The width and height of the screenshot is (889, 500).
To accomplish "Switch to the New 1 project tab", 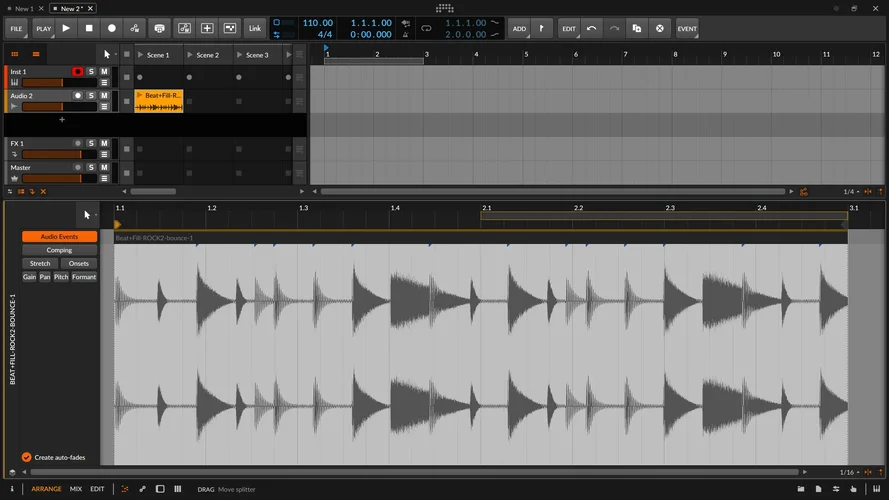I will pyautogui.click(x=24, y=8).
